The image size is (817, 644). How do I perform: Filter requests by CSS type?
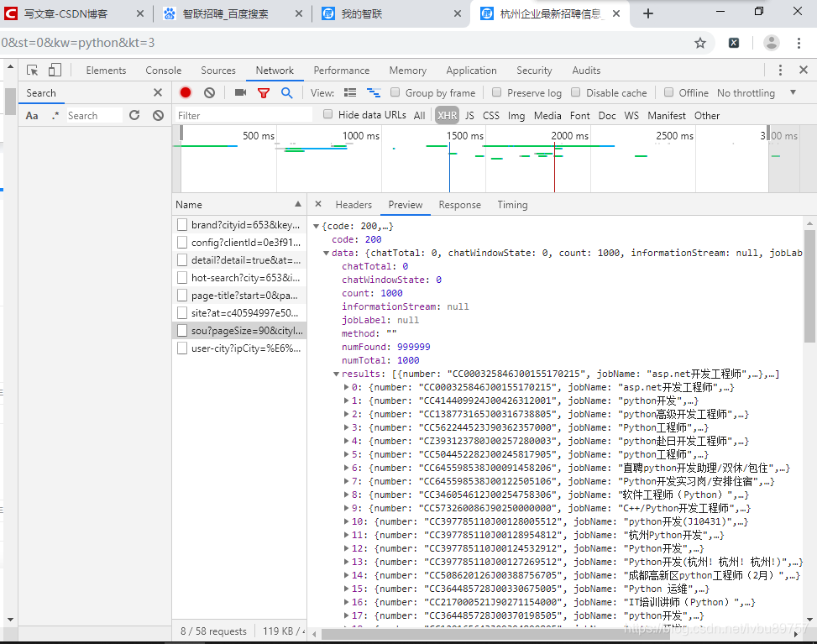tap(491, 116)
